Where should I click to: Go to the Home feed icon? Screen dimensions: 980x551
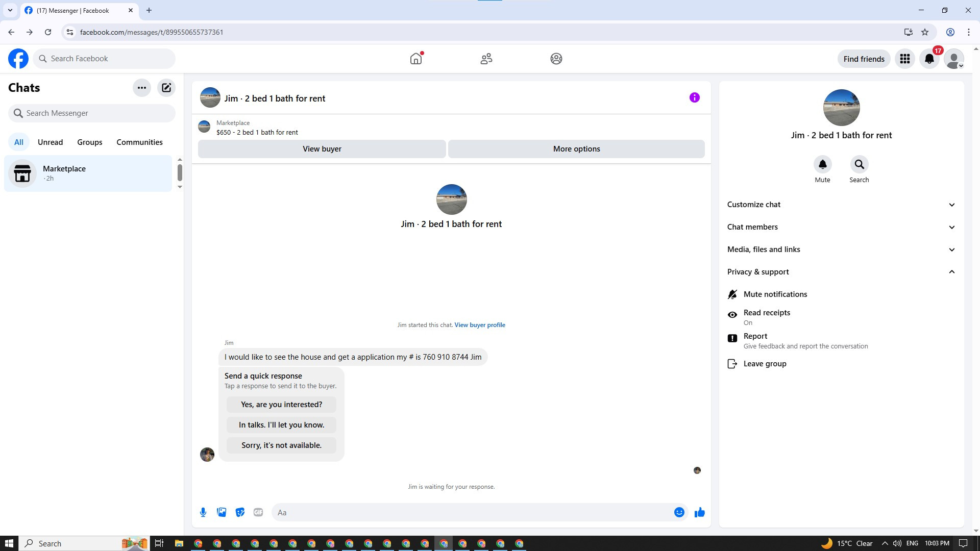click(x=416, y=59)
